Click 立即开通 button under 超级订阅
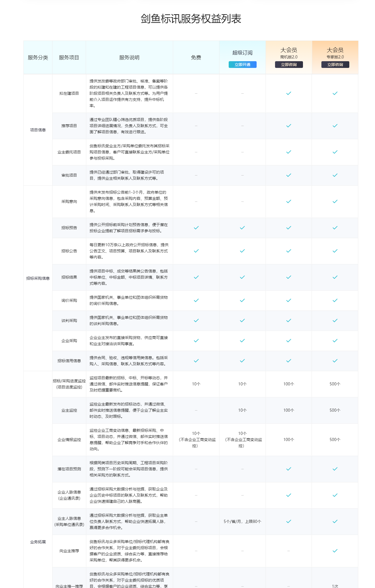This screenshot has width=375, height=588. 242,65
